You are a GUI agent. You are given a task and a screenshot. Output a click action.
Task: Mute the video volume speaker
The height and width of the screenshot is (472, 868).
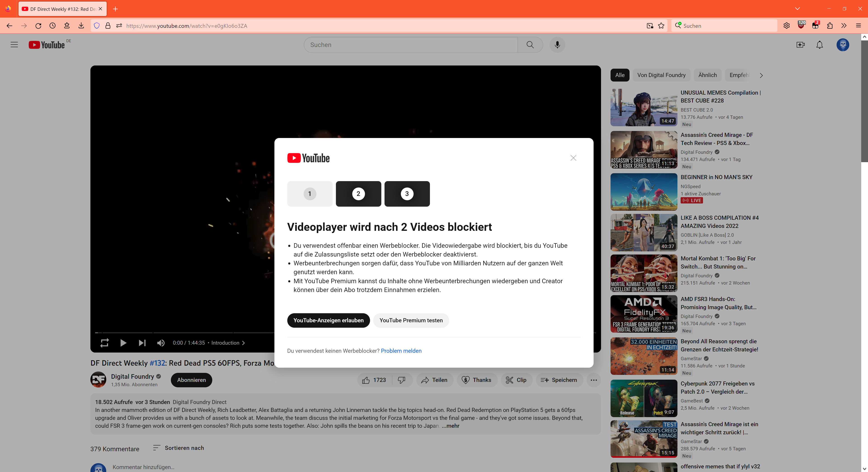coord(161,343)
